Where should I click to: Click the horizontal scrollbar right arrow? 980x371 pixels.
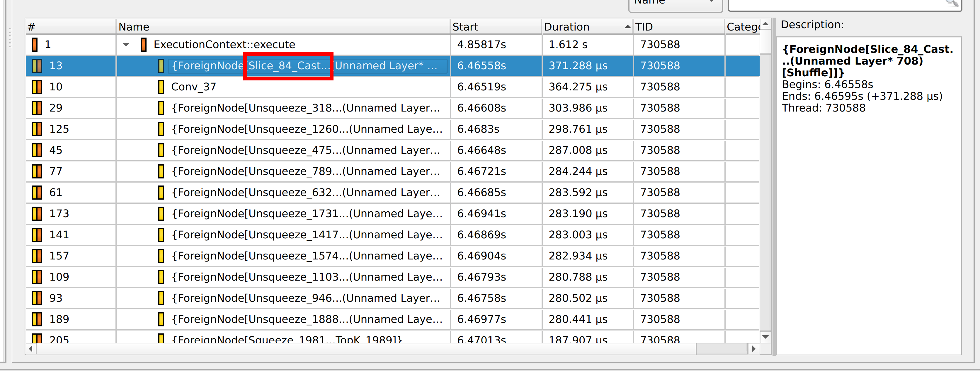(x=754, y=349)
